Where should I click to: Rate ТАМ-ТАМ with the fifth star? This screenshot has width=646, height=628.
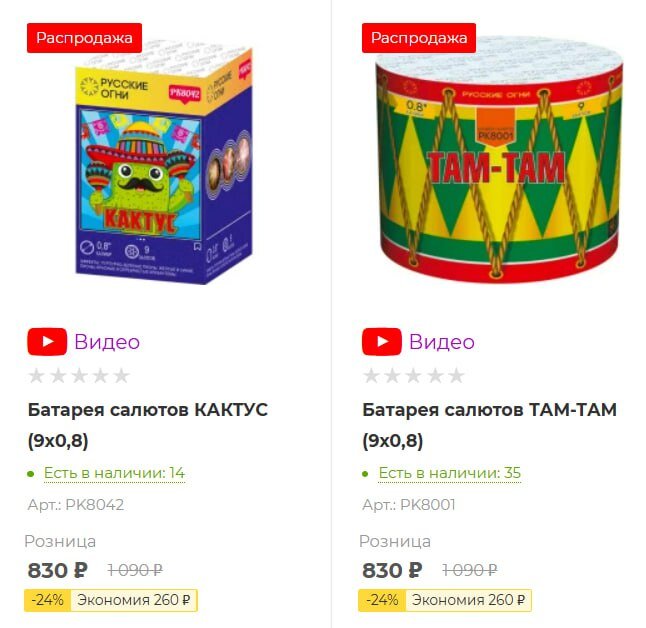click(456, 375)
